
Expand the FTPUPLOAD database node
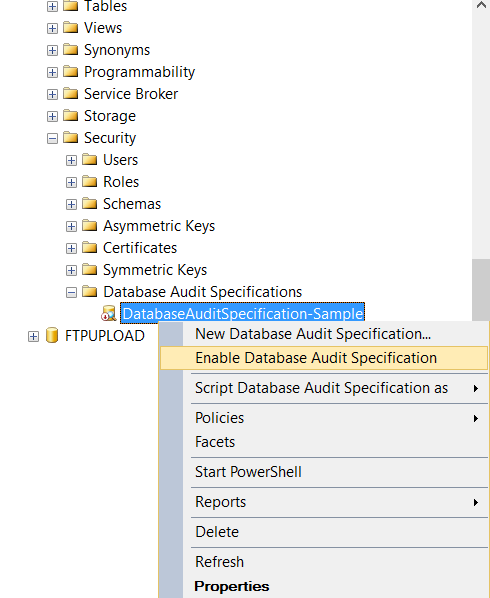(34, 337)
